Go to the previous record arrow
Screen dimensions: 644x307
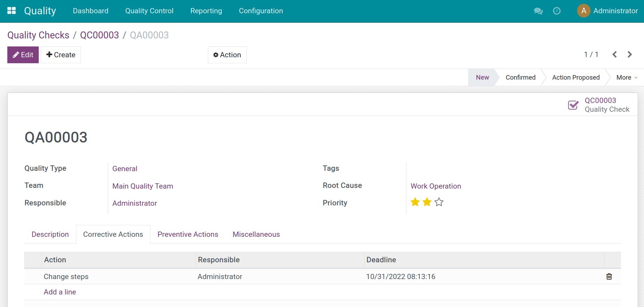point(615,54)
